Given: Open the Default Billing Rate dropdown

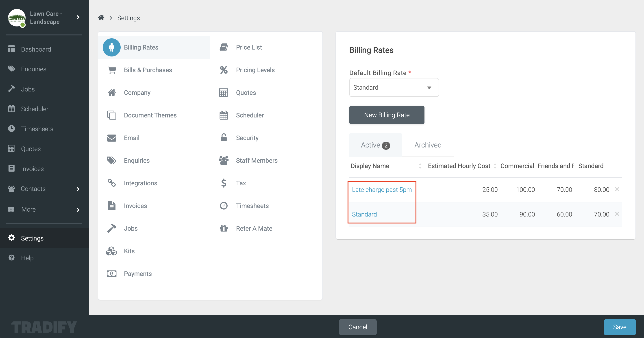Looking at the screenshot, I should [394, 87].
